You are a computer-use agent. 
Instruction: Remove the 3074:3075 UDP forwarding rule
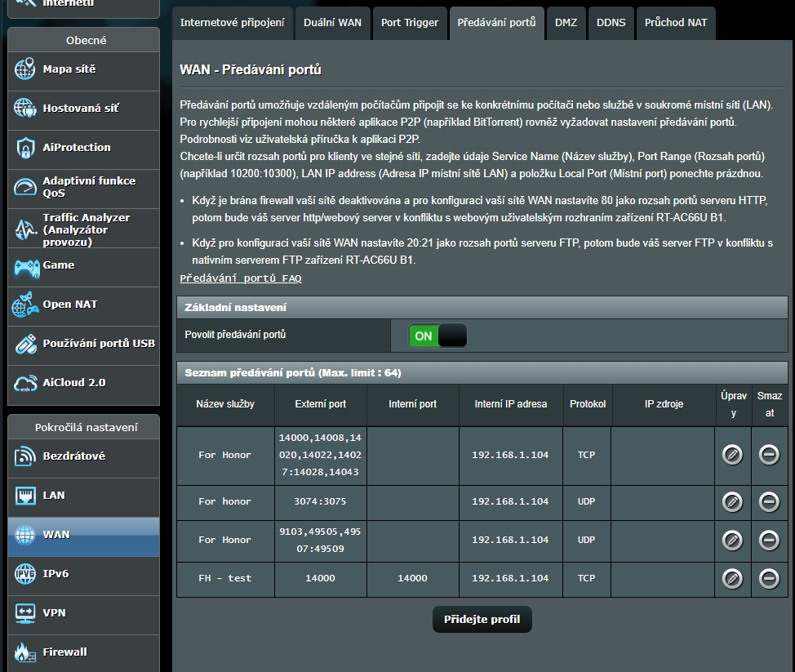[x=768, y=501]
